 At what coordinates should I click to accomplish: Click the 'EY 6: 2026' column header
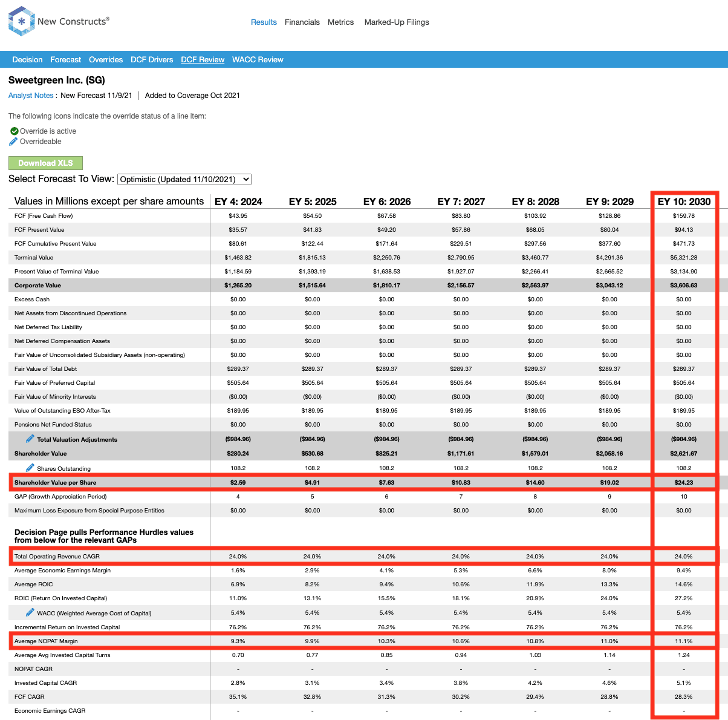pyautogui.click(x=387, y=201)
